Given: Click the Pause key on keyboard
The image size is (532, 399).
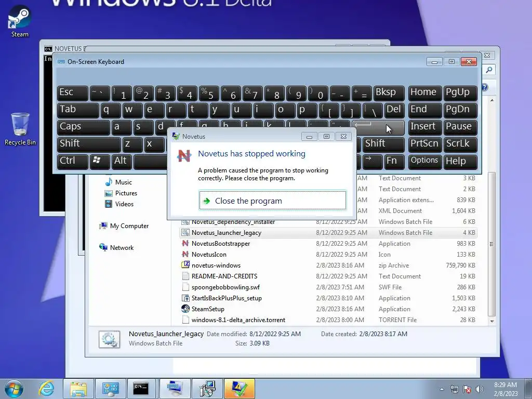Looking at the screenshot, I should click(x=460, y=127).
